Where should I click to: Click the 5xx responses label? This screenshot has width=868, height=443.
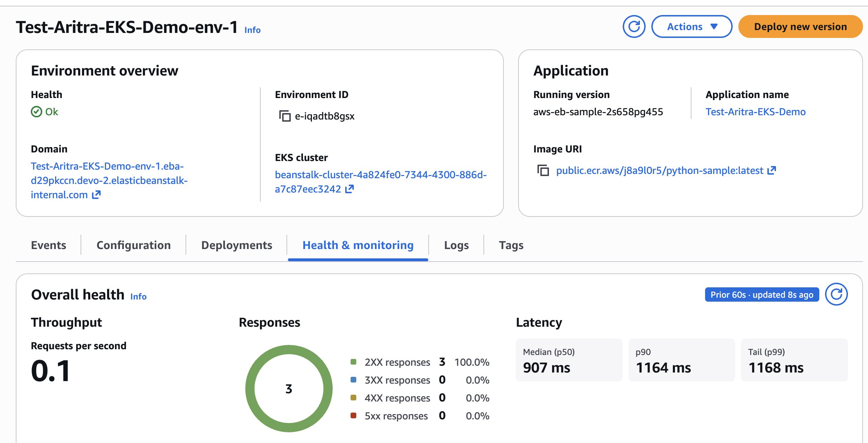(396, 416)
